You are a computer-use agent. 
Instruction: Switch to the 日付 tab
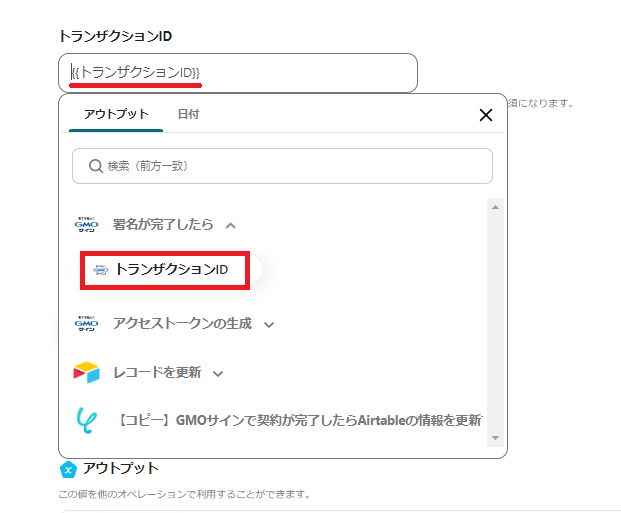click(x=188, y=114)
